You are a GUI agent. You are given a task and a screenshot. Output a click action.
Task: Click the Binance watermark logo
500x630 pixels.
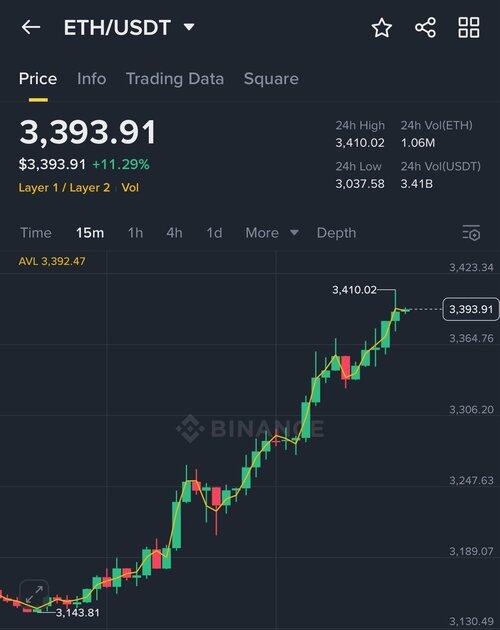(250, 428)
